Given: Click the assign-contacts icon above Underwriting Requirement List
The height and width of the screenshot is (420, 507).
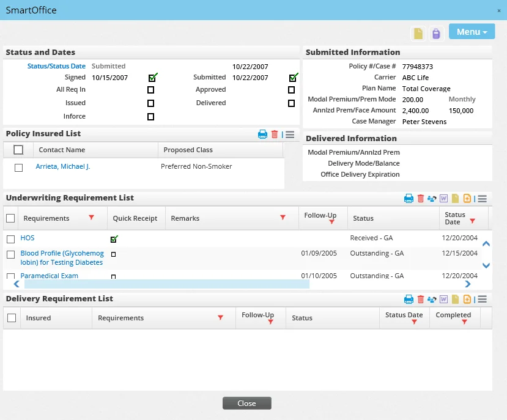Looking at the screenshot, I should click(x=431, y=199).
